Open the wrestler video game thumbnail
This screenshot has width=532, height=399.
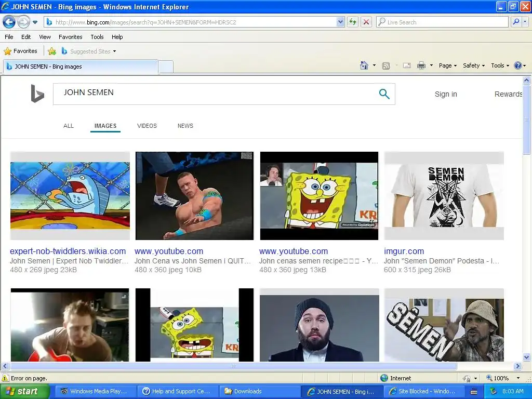pyautogui.click(x=194, y=196)
